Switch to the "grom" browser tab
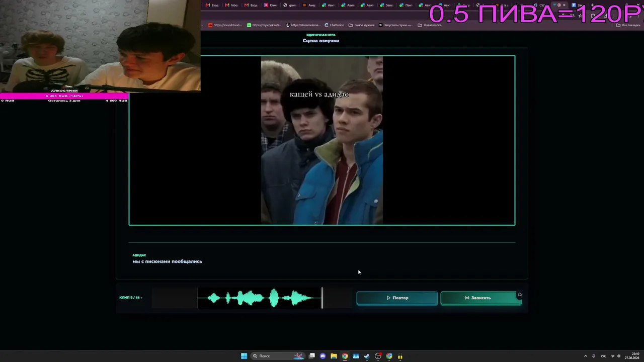Screen dimensions: 644x362 [290, 5]
